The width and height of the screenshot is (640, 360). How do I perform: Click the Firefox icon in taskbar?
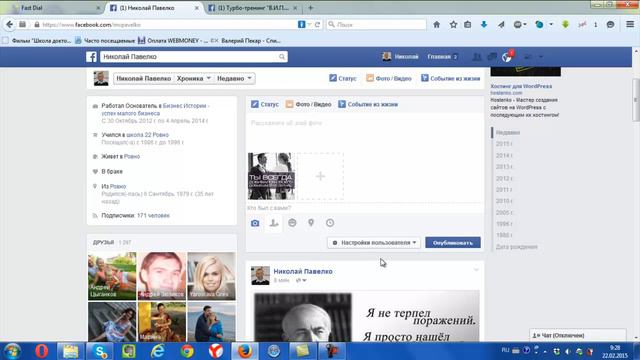[245, 351]
